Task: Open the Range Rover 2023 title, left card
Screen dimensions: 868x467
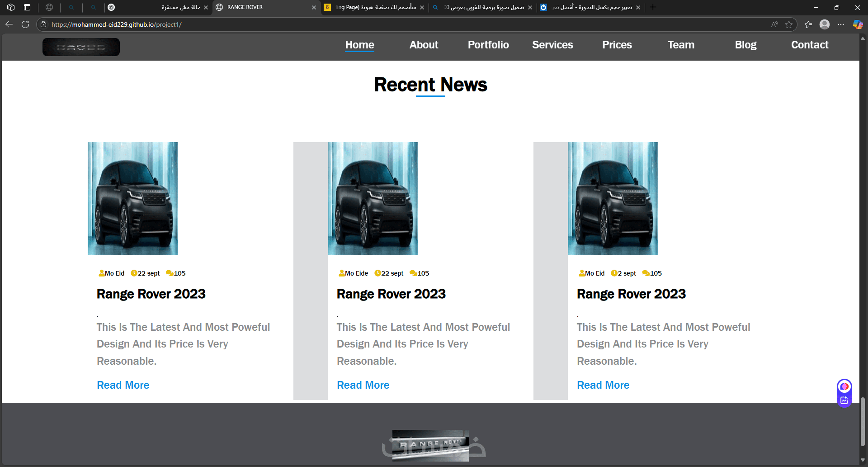Action: pos(151,294)
